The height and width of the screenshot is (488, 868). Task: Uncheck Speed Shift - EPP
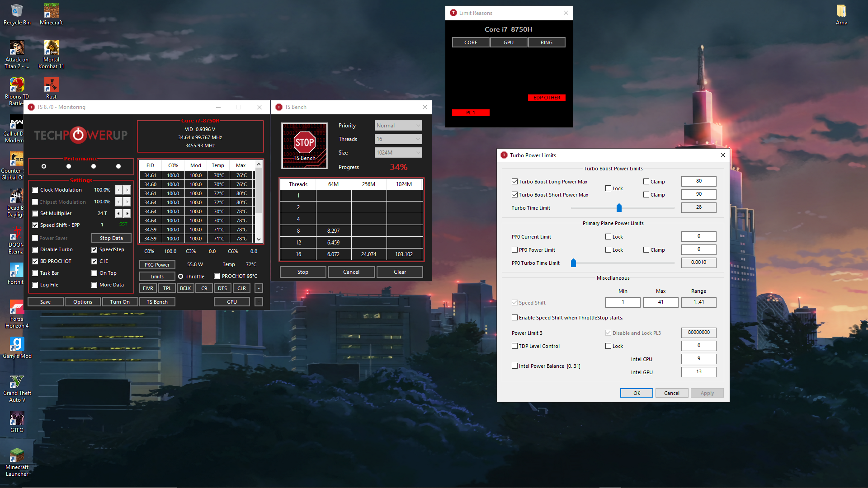point(35,225)
